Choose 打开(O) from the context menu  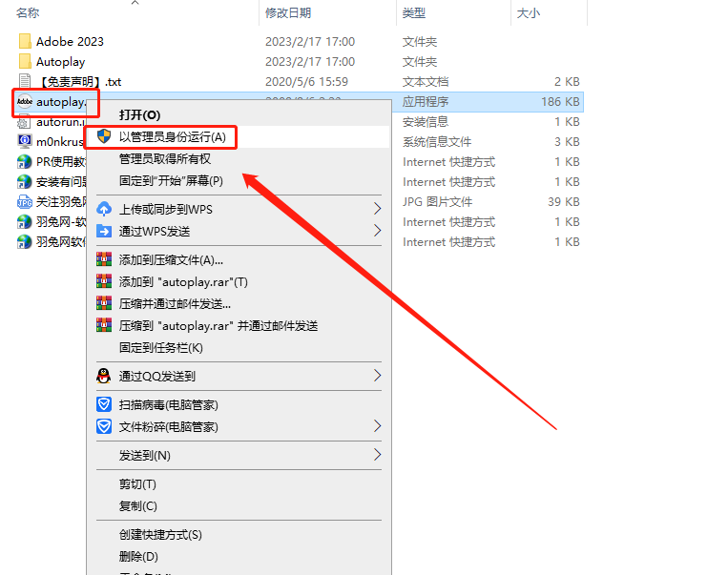pos(139,114)
